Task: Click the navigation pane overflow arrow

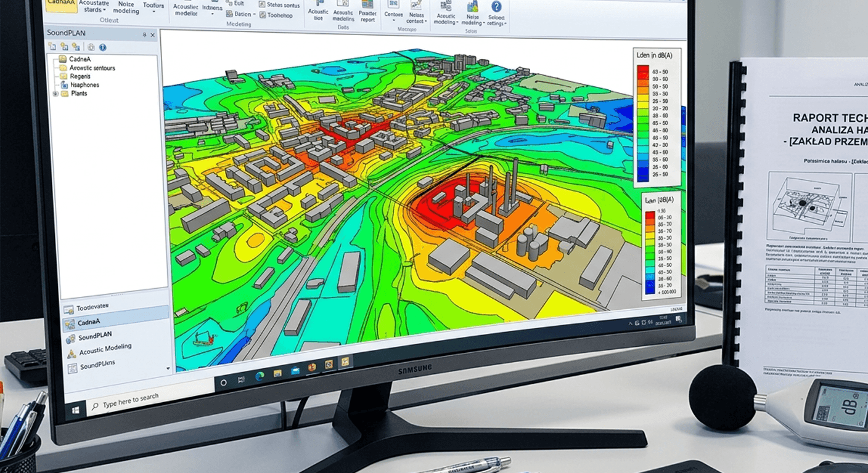Action: pos(168,368)
